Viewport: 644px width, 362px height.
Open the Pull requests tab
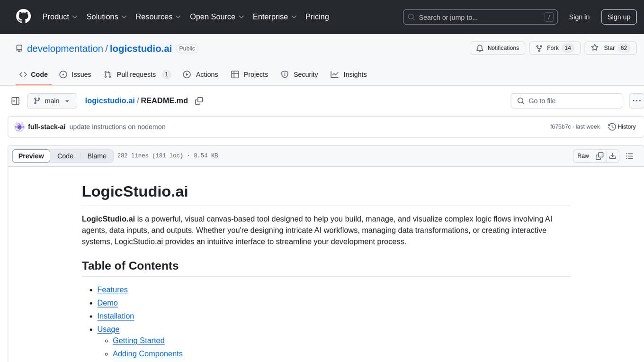click(137, 74)
